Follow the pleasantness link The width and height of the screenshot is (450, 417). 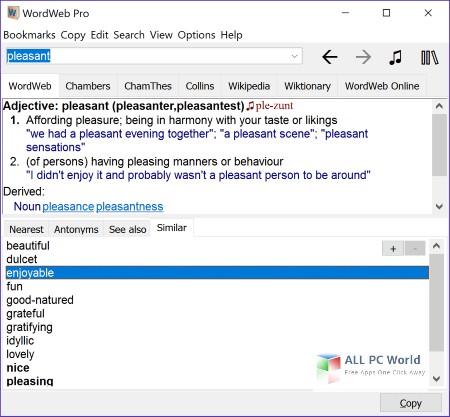pos(130,207)
